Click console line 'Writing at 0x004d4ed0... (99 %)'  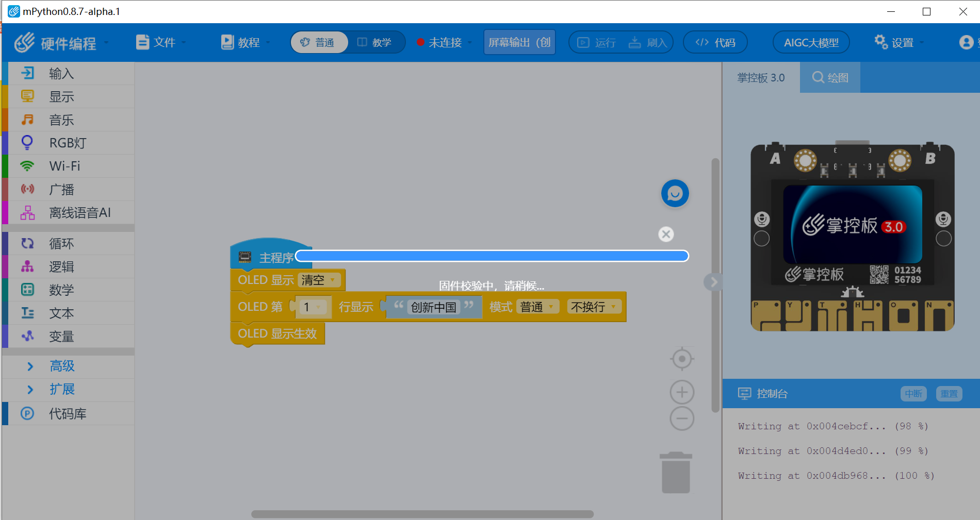[833, 451]
